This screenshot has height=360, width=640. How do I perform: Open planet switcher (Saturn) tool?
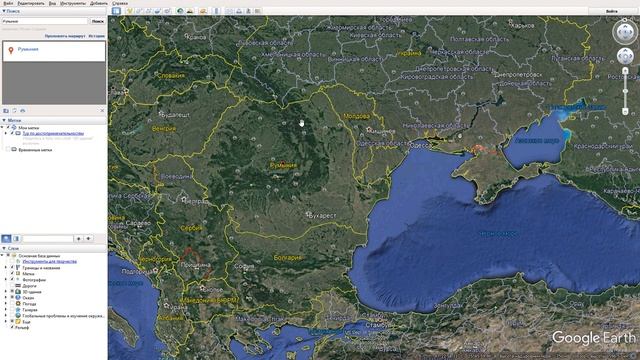click(x=203, y=11)
